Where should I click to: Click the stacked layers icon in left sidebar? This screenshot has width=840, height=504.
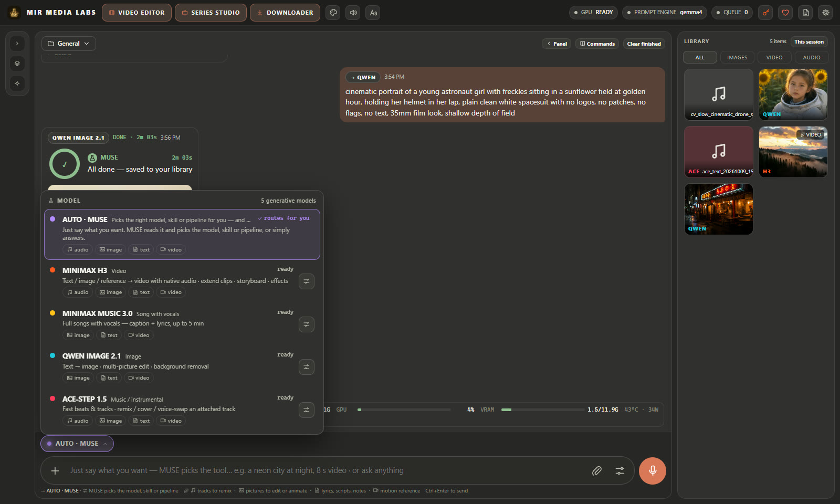pyautogui.click(x=17, y=64)
